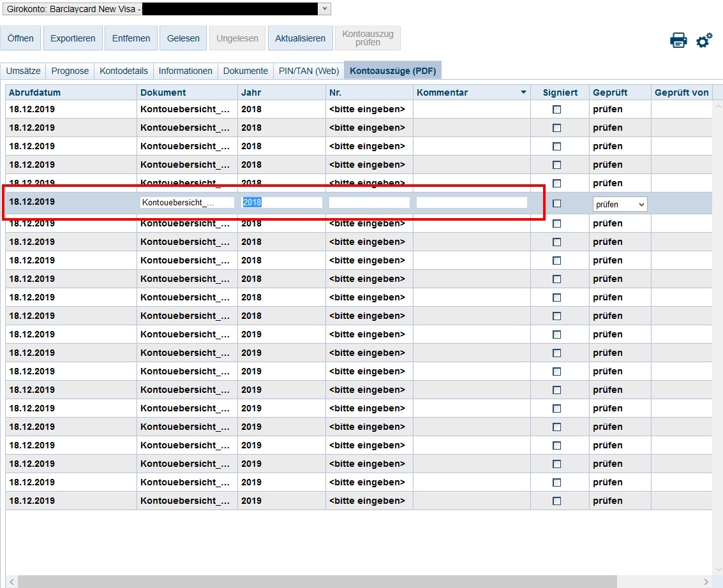This screenshot has width=723, height=588.
Task: Click the Aktualisieren button
Action: [x=300, y=38]
